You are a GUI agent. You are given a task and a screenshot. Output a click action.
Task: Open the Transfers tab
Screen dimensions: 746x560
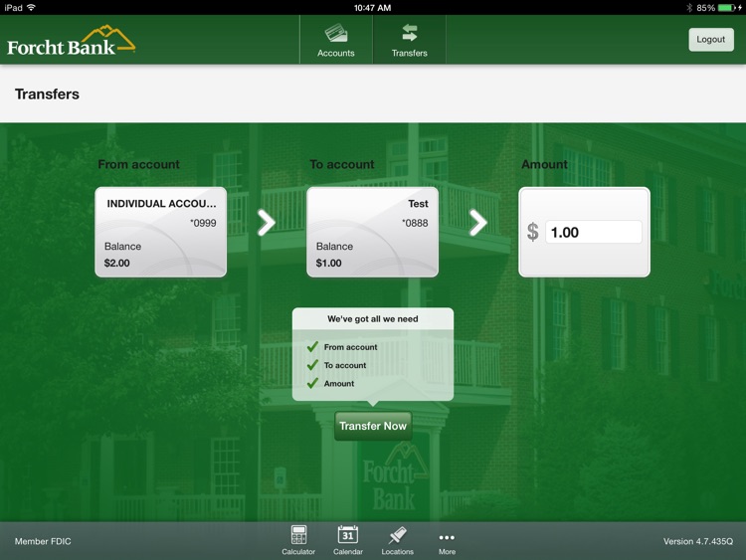[x=409, y=40]
